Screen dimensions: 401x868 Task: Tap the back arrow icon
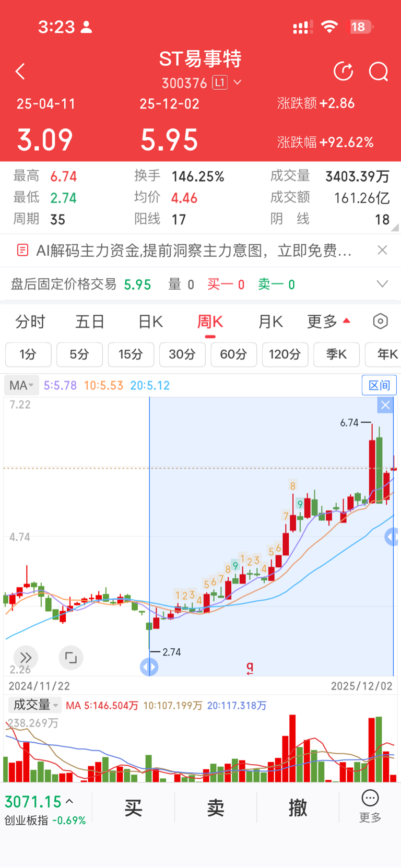[20, 72]
